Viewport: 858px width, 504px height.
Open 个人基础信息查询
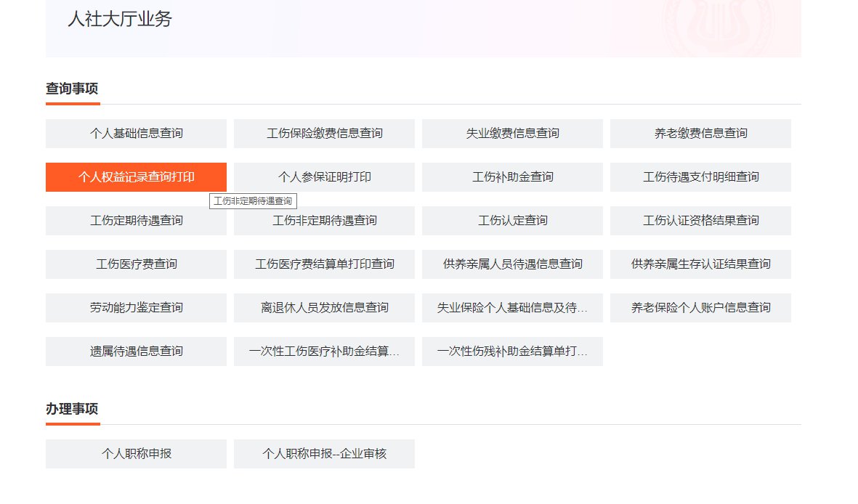pyautogui.click(x=136, y=134)
